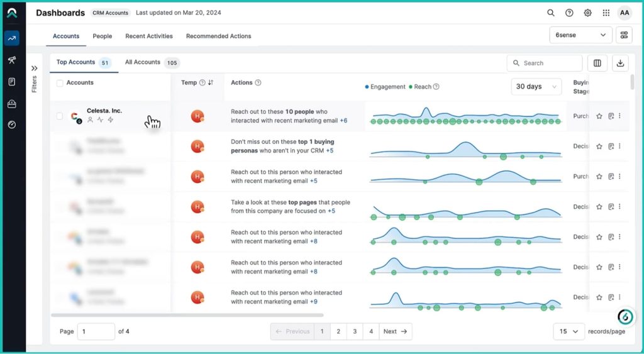Click the 6sense logo in the sidebar
The image size is (644, 354).
point(12,13)
